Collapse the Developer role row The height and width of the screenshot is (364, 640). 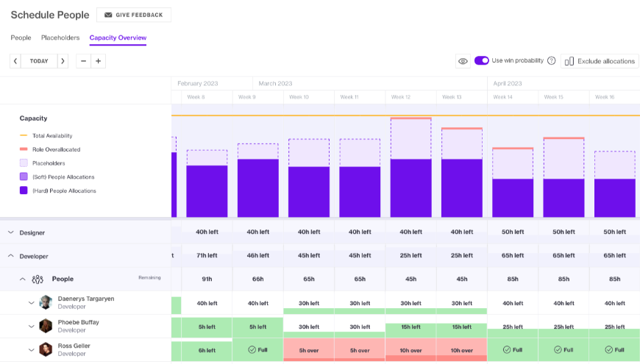pos(11,256)
